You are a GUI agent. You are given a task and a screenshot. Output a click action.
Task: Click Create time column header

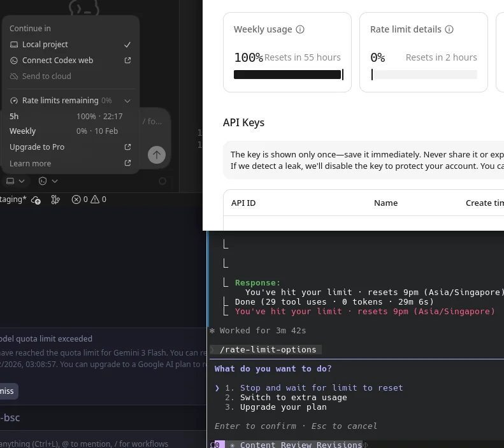pos(485,203)
